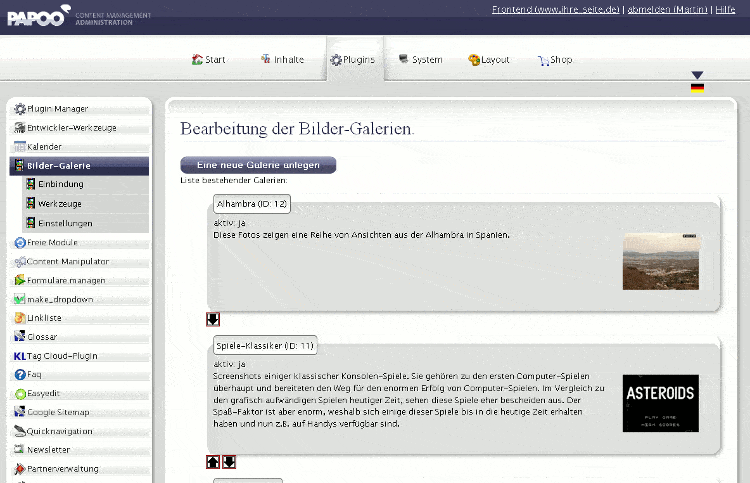Open the Start tab
The height and width of the screenshot is (483, 750).
(x=209, y=60)
